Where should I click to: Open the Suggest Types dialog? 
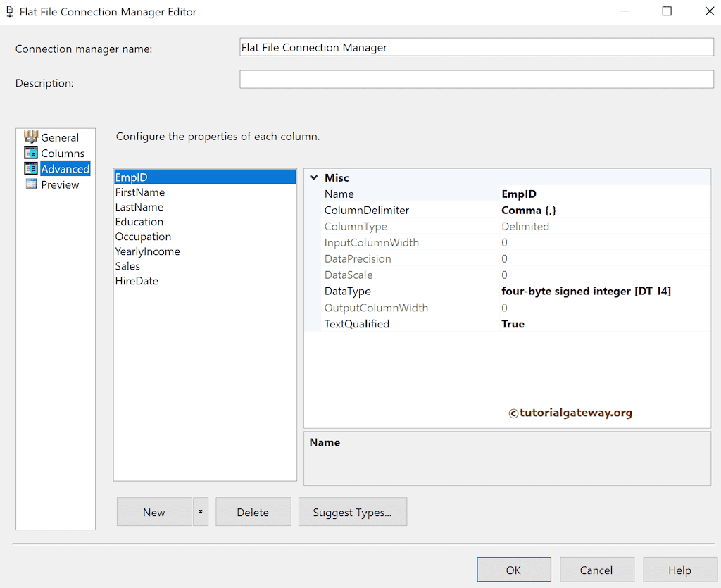point(352,512)
